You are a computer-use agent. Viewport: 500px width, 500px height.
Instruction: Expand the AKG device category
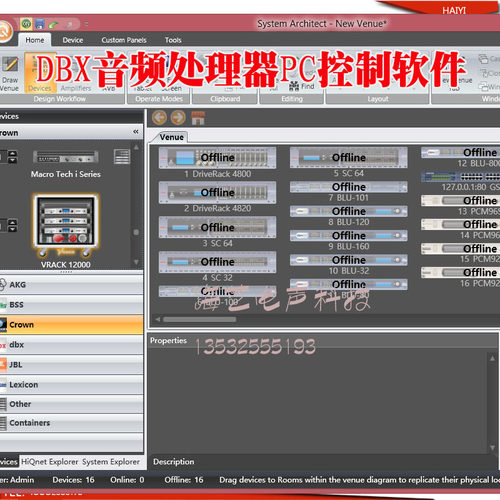tap(71, 285)
